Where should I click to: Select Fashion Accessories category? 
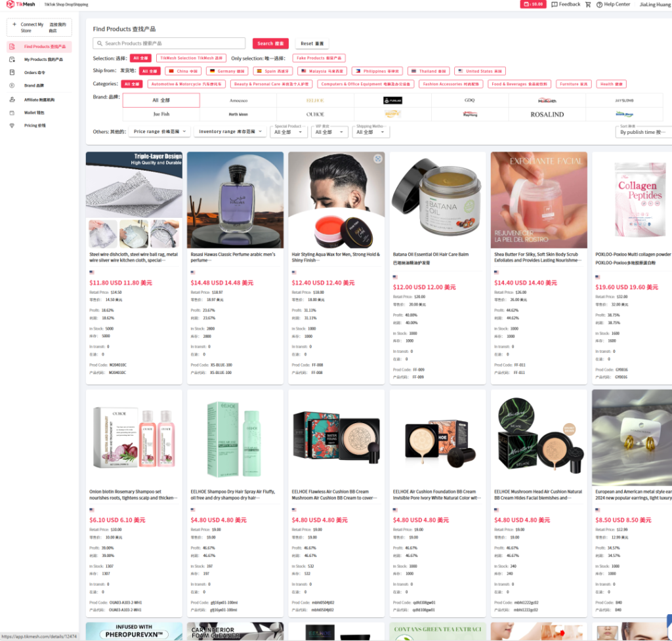click(451, 84)
